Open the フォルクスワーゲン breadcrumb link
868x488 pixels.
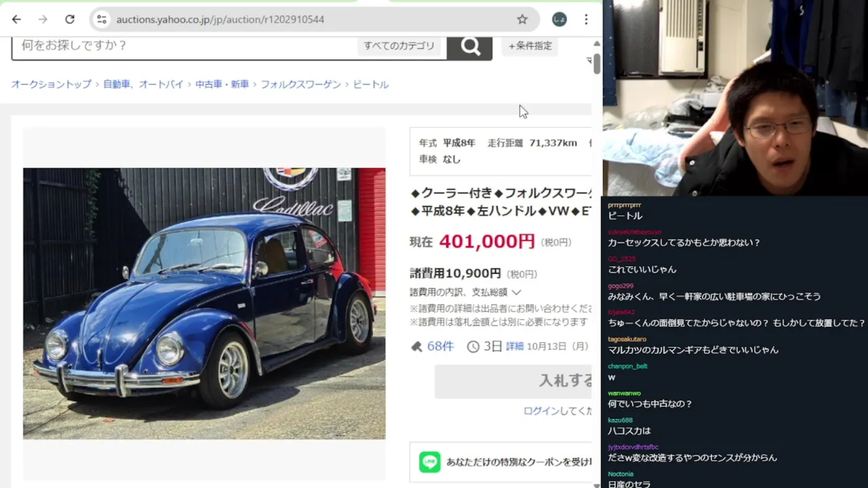point(300,84)
